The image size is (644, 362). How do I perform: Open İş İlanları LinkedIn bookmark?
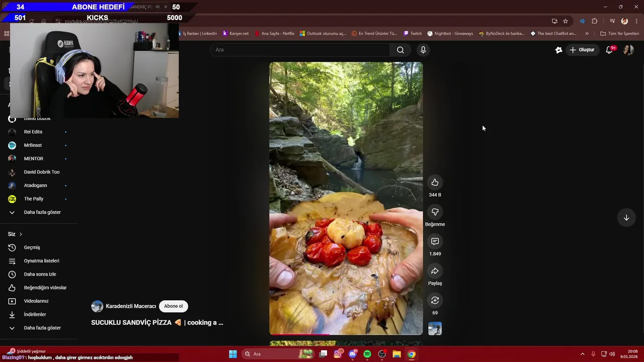[x=199, y=34]
